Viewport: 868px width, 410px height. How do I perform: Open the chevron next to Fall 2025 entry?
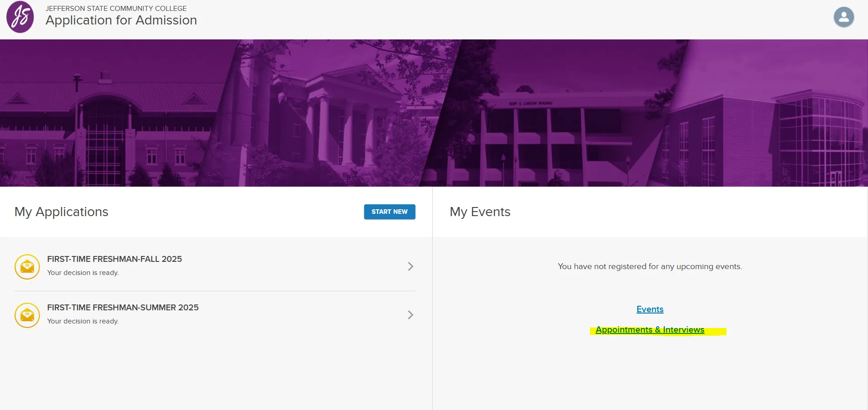click(410, 266)
